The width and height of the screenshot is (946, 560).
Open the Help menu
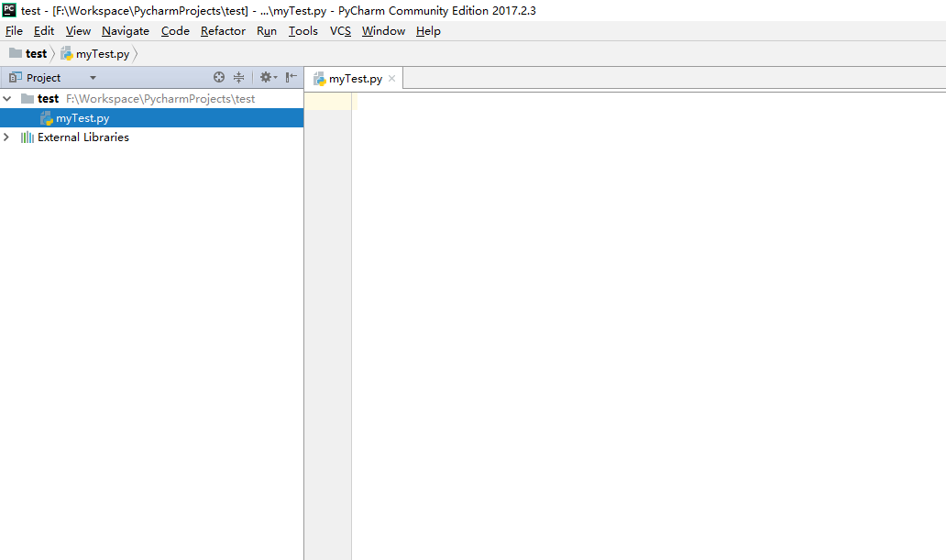(x=428, y=31)
